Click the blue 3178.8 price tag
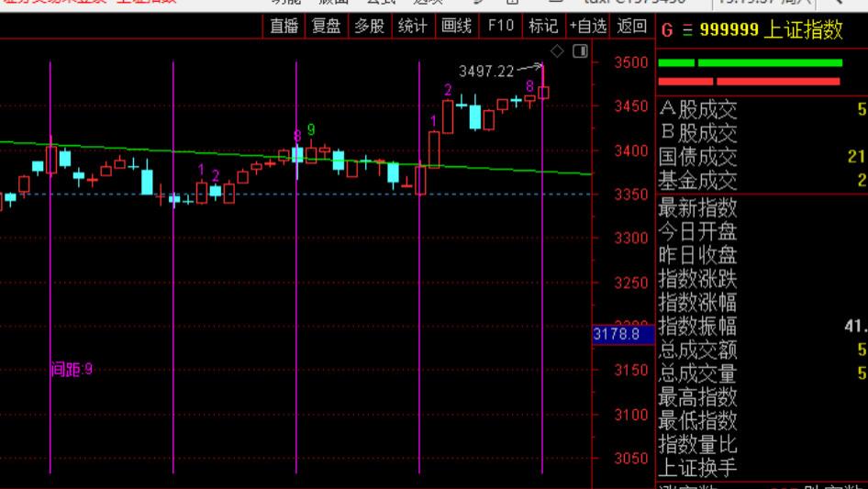The width and height of the screenshot is (868, 489). [623, 335]
